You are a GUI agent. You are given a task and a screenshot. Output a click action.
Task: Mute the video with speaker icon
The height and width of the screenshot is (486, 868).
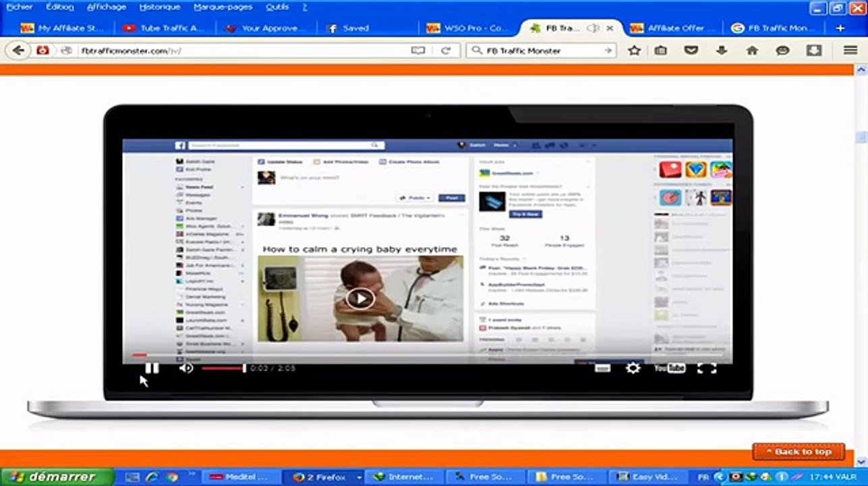pos(186,368)
